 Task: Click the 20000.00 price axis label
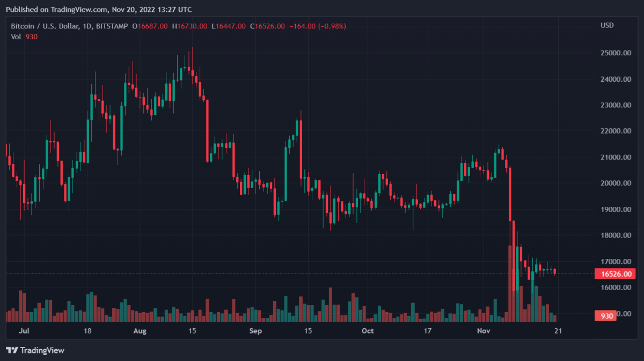point(614,183)
